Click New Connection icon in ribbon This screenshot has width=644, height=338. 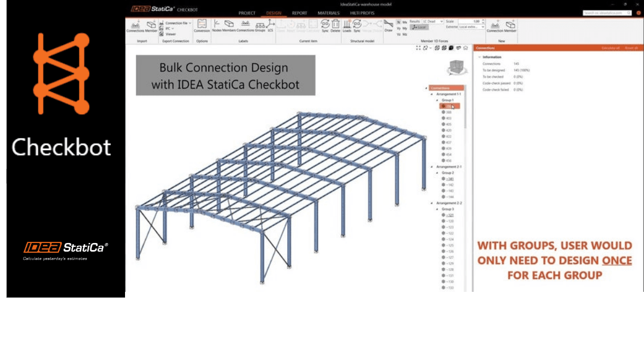point(495,25)
